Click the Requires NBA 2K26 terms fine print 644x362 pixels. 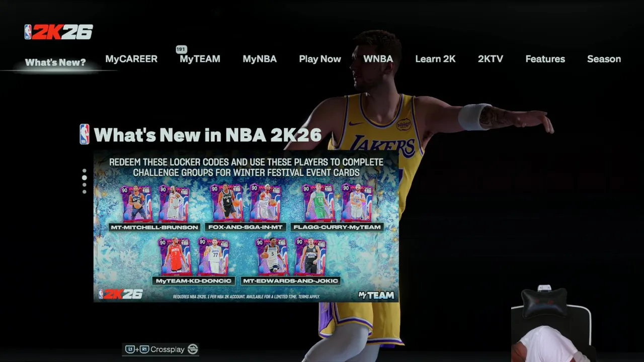(x=247, y=297)
